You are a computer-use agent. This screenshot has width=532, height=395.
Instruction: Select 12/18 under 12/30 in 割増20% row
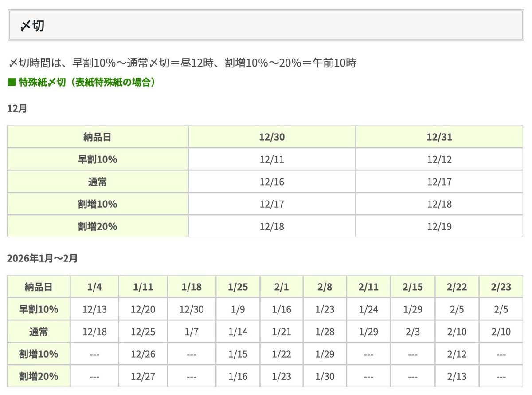tap(272, 227)
